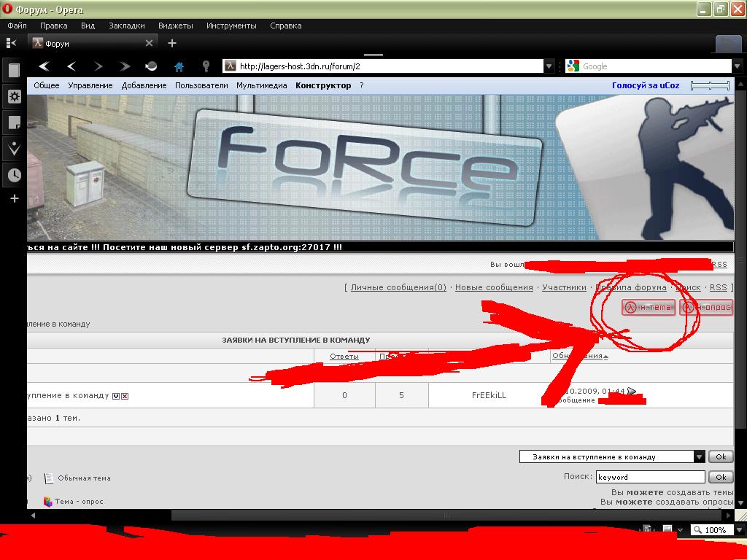Screen dimensions: 747x560
Task: Follow the Голосуй за uCoz link
Action: click(x=646, y=86)
